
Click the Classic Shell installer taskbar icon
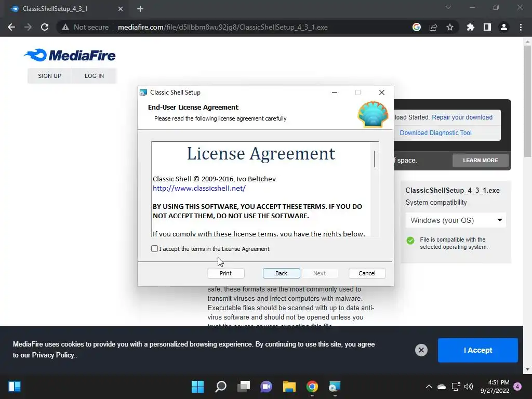(335, 387)
